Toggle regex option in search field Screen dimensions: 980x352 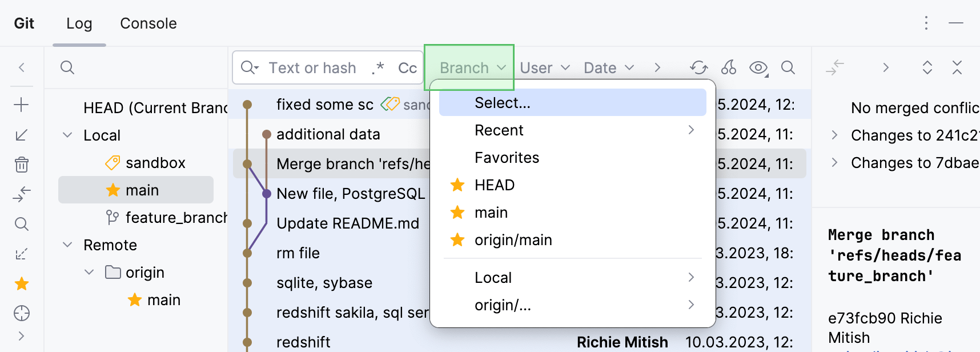tap(377, 68)
